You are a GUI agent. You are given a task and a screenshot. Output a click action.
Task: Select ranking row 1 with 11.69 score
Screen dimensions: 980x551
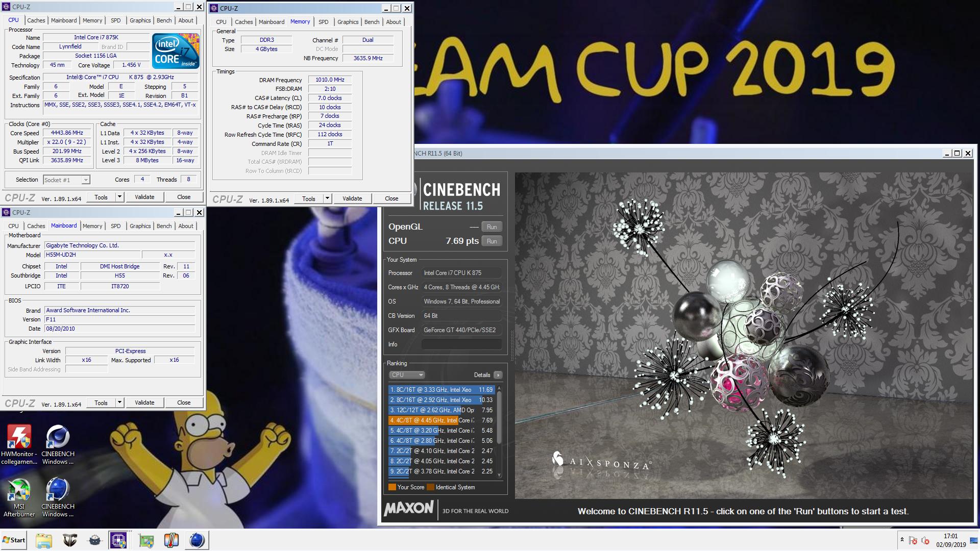click(x=441, y=390)
